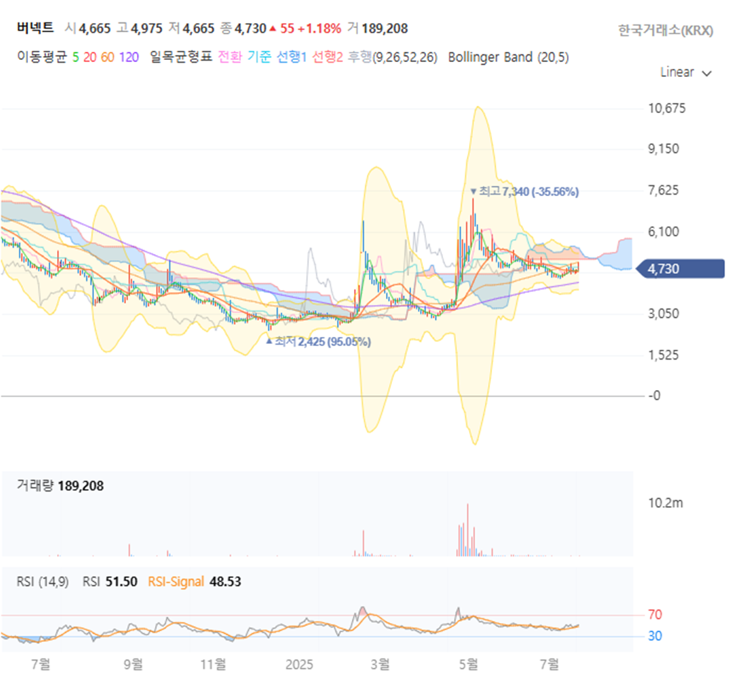Click the 10.2m volume axis label

(x=665, y=503)
